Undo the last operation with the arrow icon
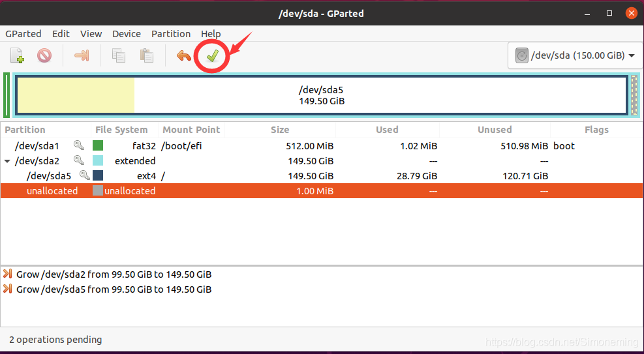The image size is (644, 354). point(183,55)
